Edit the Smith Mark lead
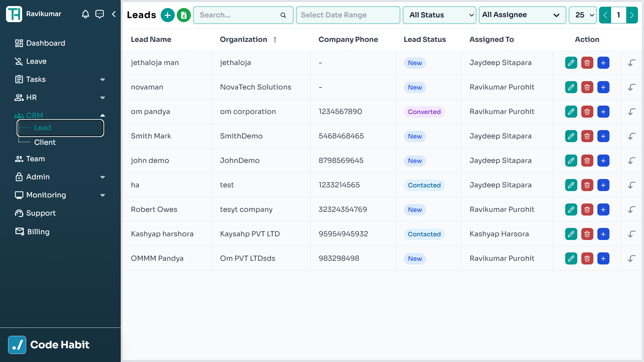Image resolution: width=644 pixels, height=362 pixels. pyautogui.click(x=571, y=136)
